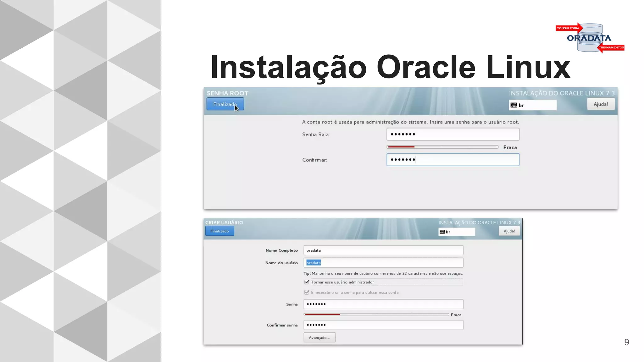The width and height of the screenshot is (644, 362).
Task: Open Avançado... user settings
Action: [319, 337]
